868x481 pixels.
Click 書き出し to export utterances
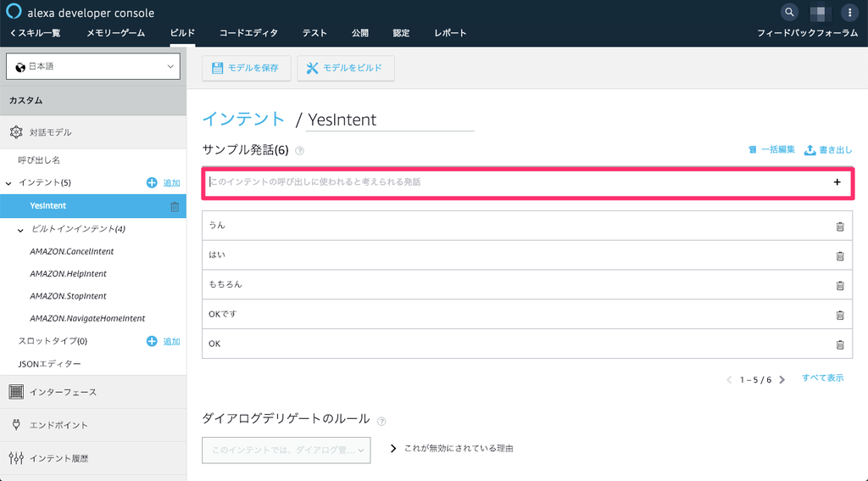[828, 149]
